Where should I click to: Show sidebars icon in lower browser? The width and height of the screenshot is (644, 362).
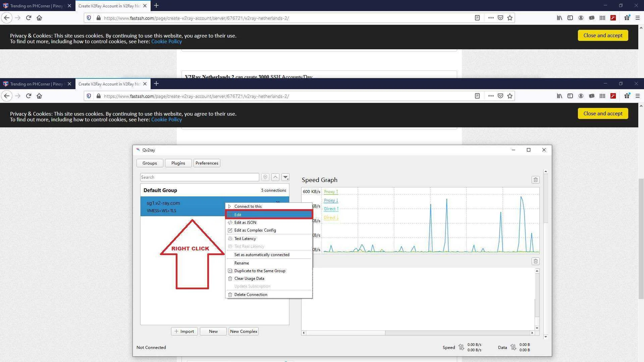click(x=570, y=96)
